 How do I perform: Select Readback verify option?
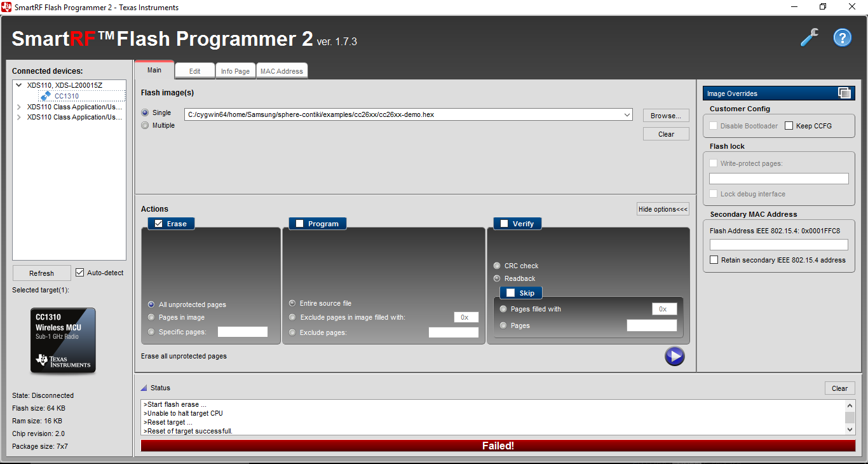pos(497,278)
